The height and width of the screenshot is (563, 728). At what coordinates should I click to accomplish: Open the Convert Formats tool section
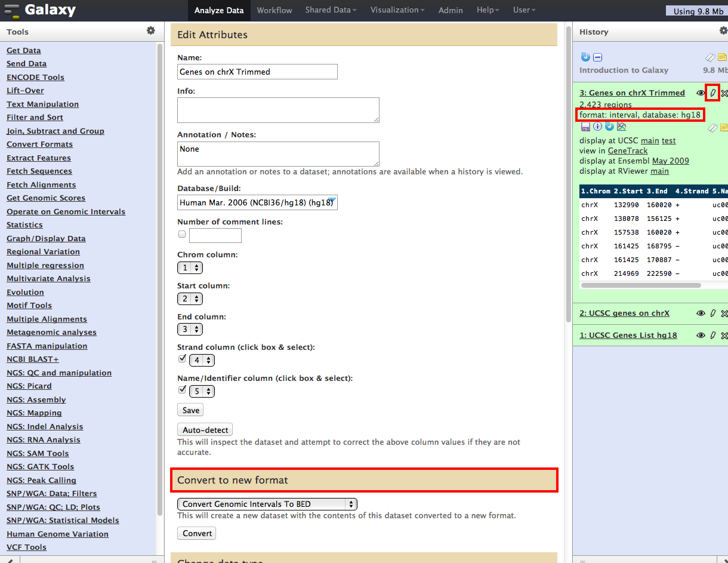pos(40,144)
